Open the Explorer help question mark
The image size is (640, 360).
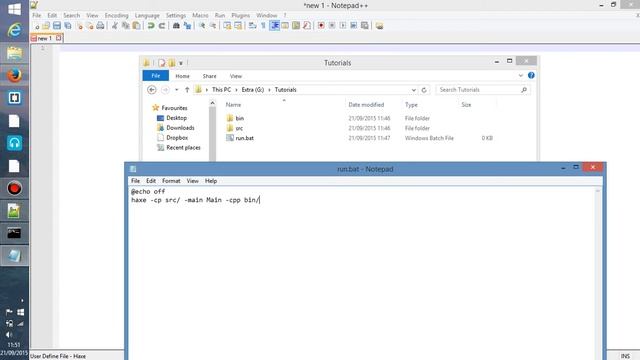(531, 75)
